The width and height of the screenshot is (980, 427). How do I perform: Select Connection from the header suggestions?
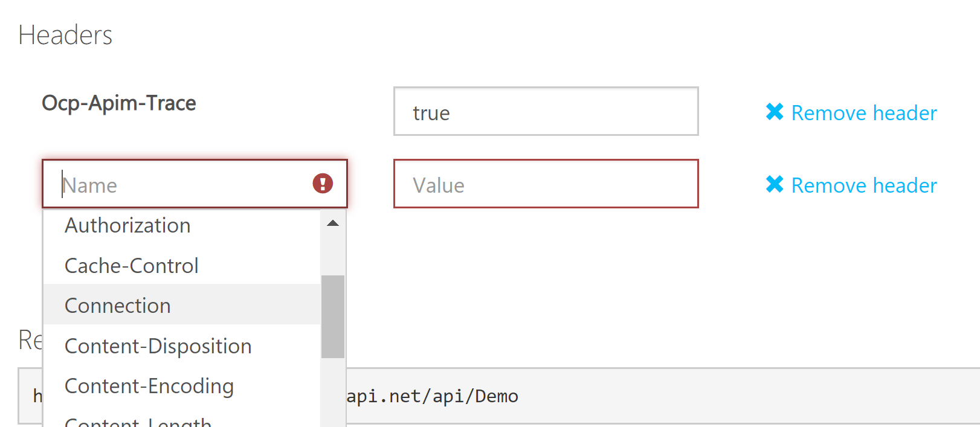117,305
